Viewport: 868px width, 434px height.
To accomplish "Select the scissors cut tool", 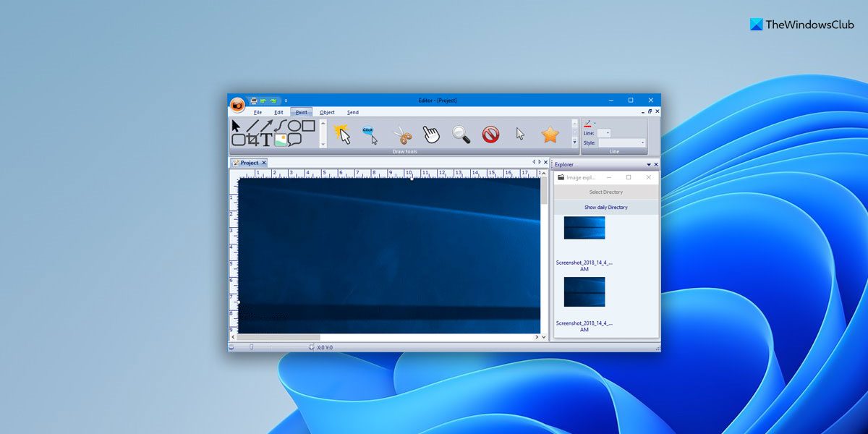I will pyautogui.click(x=401, y=135).
